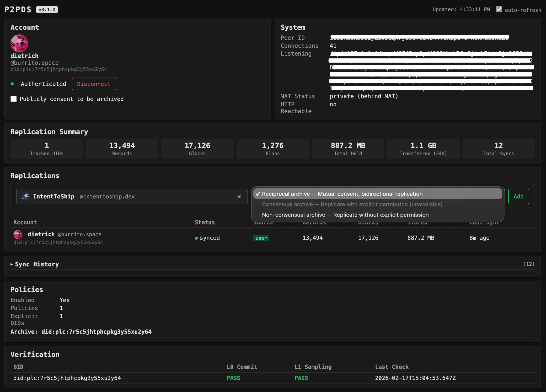Click dietrich's large profile avatar
The width and height of the screenshot is (546, 392).
tap(19, 43)
